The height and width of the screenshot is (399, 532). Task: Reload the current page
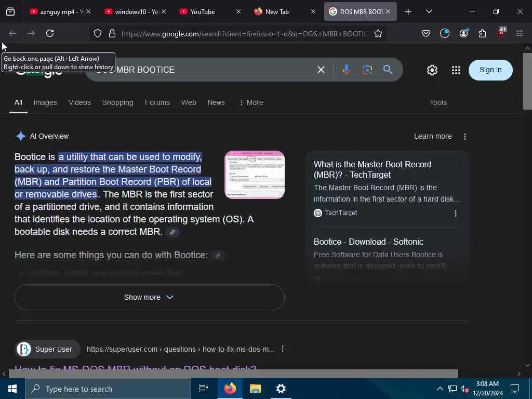50,33
